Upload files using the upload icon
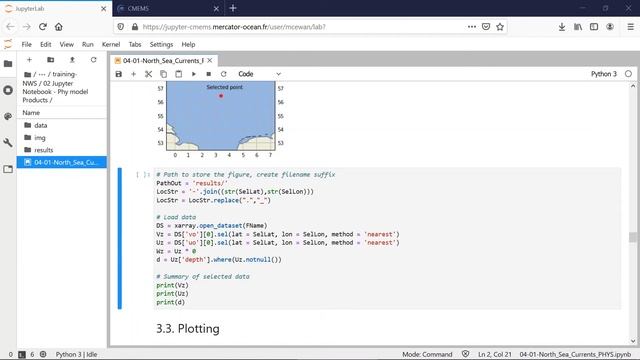Screen dimensions: 640x360 click(72, 60)
